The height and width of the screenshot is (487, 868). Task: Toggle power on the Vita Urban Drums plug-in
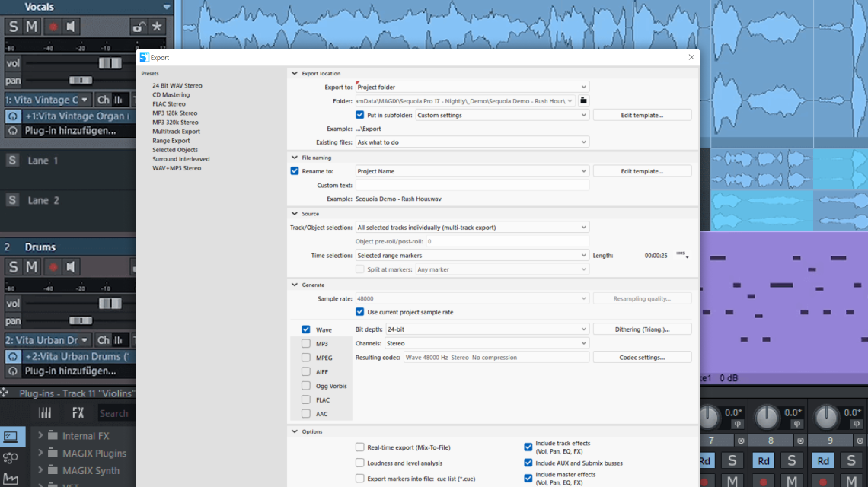tap(13, 357)
